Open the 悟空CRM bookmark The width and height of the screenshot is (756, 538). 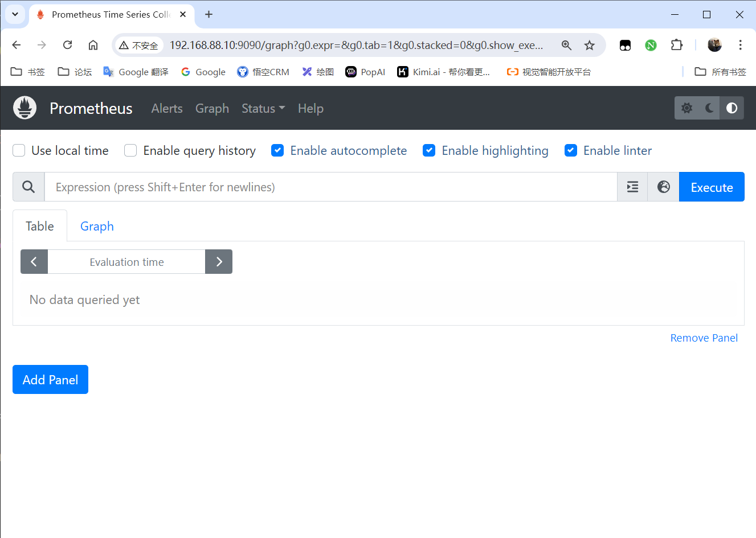(x=263, y=72)
